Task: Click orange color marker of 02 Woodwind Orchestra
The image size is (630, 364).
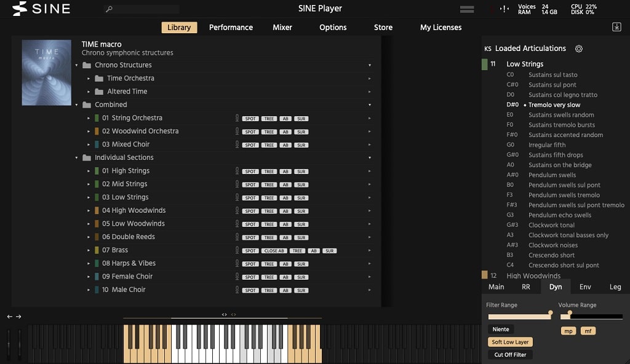Action: pos(97,131)
